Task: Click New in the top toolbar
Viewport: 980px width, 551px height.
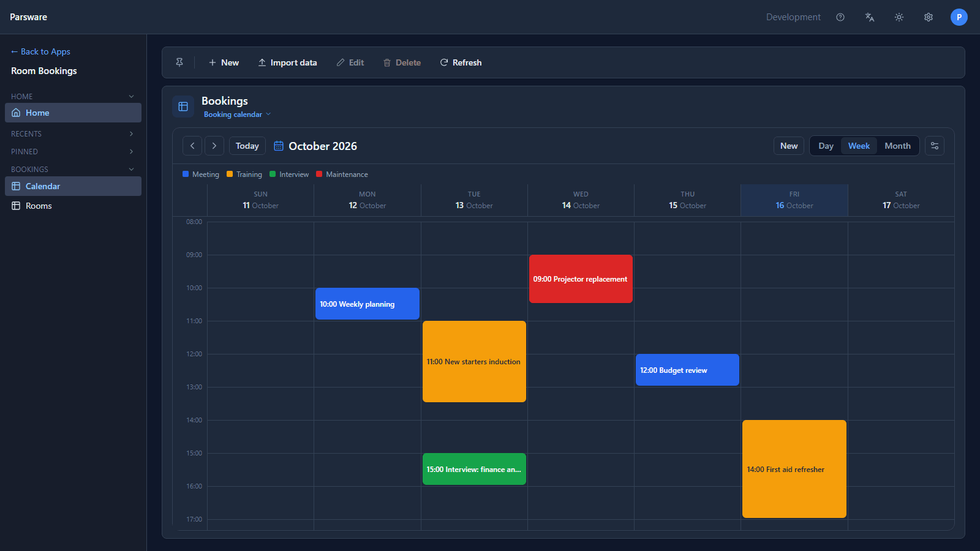Action: coord(224,62)
